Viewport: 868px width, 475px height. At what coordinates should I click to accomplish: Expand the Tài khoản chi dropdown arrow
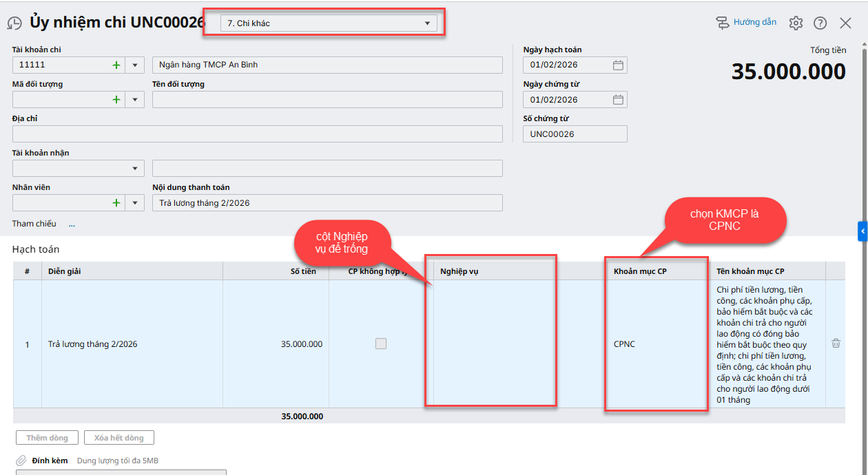click(134, 65)
